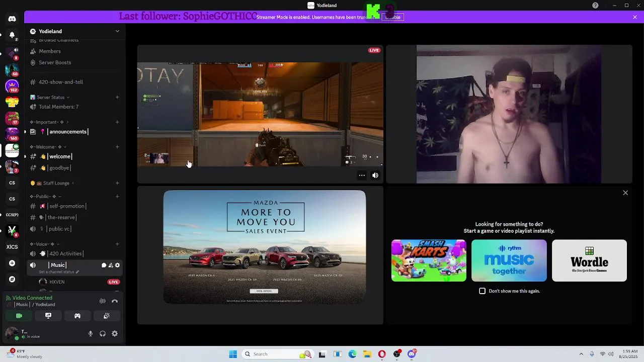Check Don't show me this again

coord(482,291)
